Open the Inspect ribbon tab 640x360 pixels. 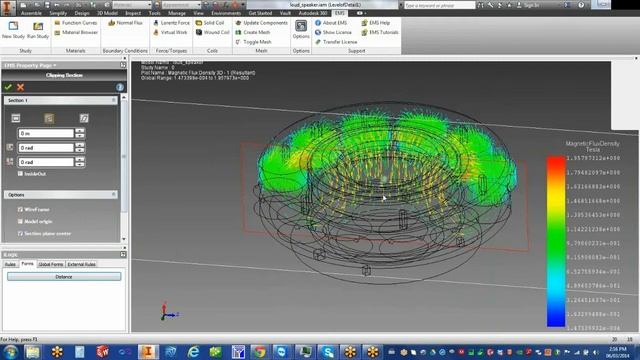coord(133,13)
